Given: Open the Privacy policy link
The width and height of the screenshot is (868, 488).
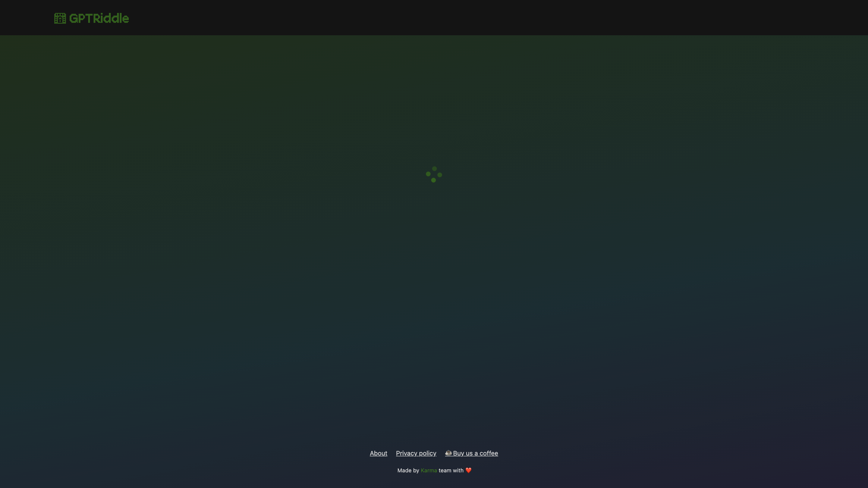Looking at the screenshot, I should click(416, 453).
